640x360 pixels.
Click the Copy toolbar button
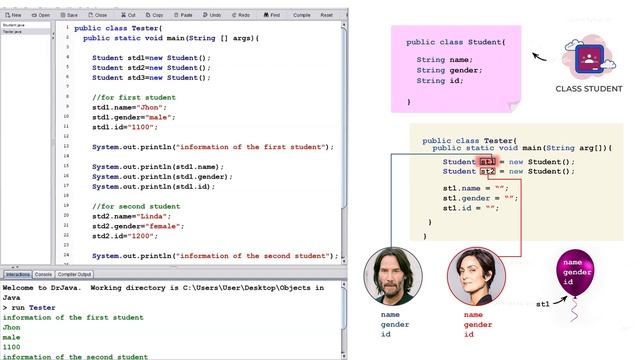click(x=154, y=15)
